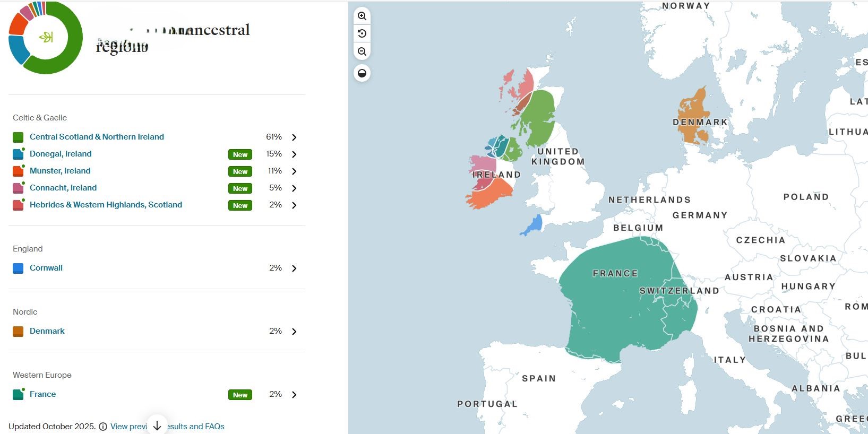Expand the Denmark chevron
Screen dimensions: 868x434
pyautogui.click(x=294, y=332)
